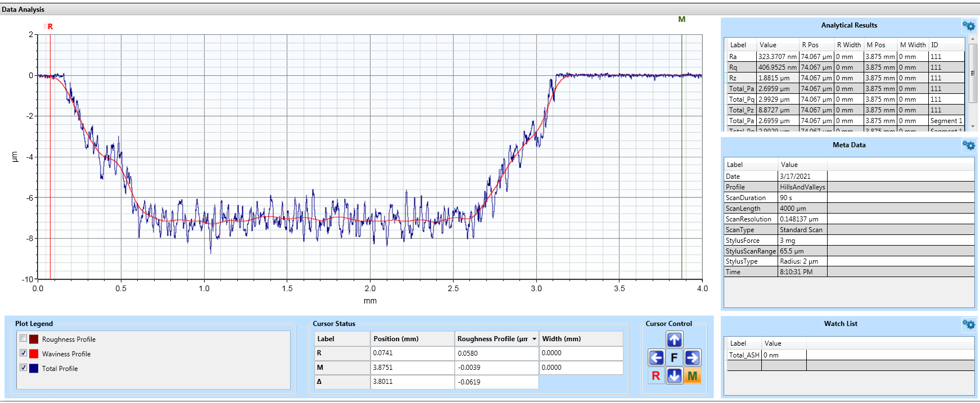Uncheck the Waviness Profile checkbox
Image resolution: width=980 pixels, height=403 pixels.
24,353
